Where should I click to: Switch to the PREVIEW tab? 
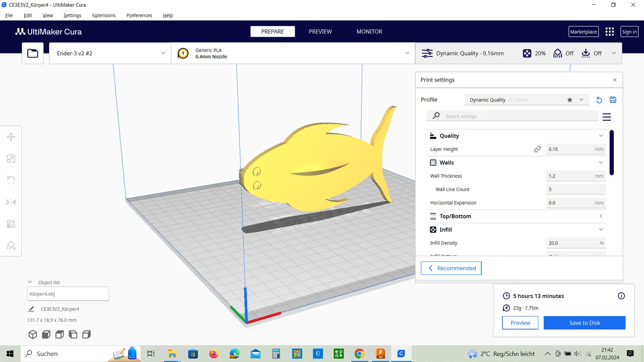[x=320, y=32]
